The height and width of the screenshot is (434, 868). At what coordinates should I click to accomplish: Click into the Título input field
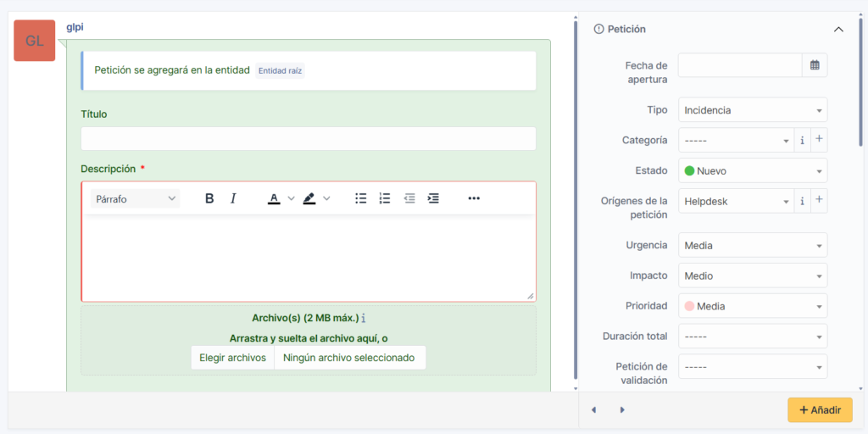coord(309,138)
